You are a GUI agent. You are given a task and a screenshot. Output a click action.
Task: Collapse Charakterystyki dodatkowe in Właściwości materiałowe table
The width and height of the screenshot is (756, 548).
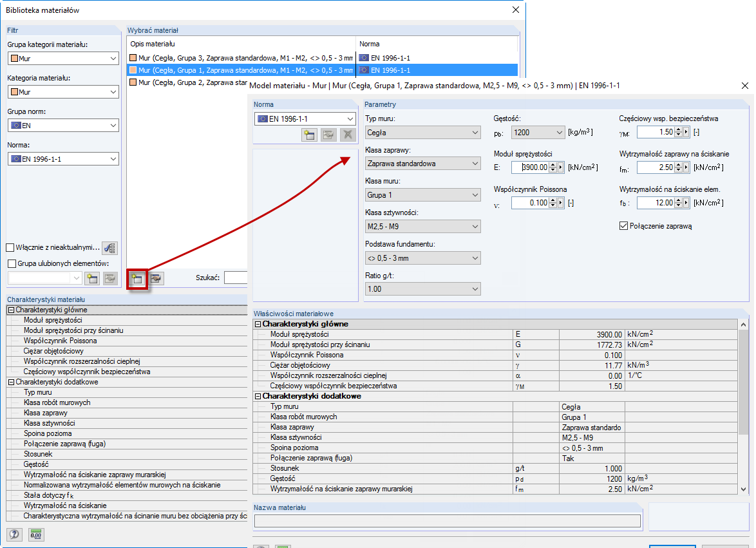click(x=258, y=395)
